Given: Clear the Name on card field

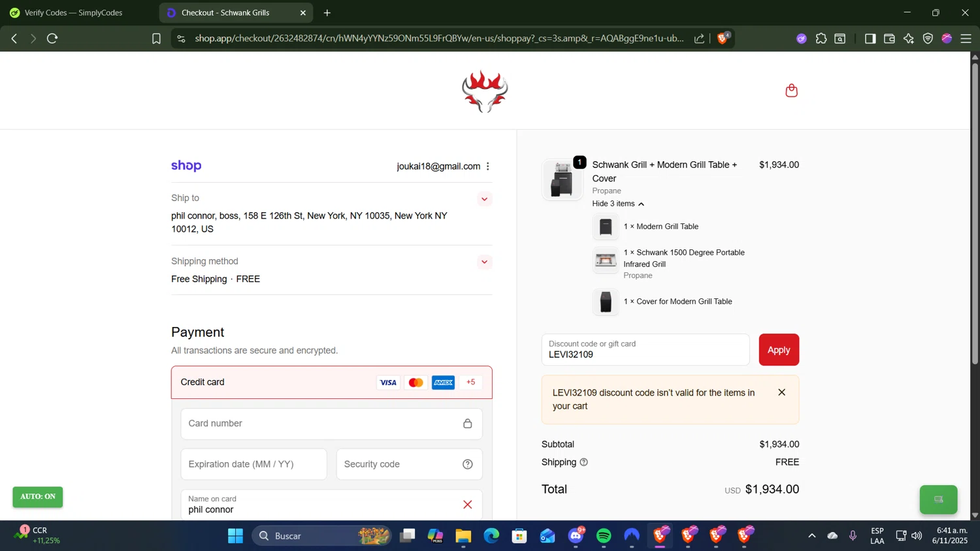Looking at the screenshot, I should (x=467, y=505).
